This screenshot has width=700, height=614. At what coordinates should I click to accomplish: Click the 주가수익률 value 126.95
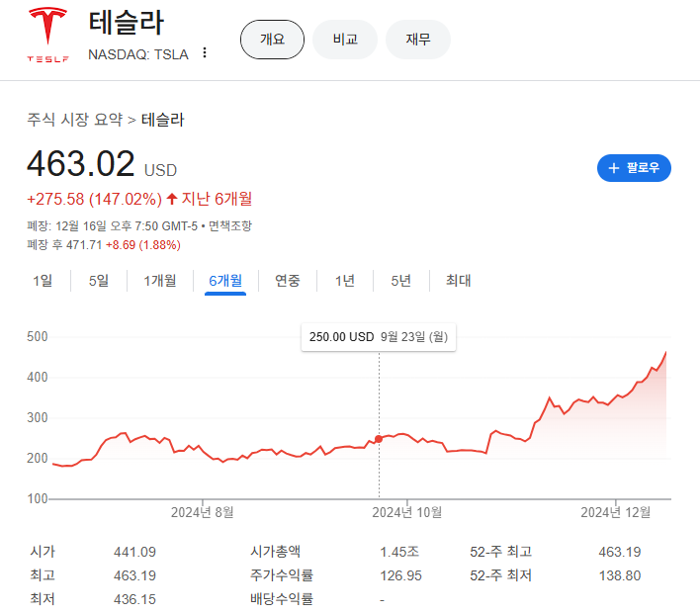tap(400, 575)
